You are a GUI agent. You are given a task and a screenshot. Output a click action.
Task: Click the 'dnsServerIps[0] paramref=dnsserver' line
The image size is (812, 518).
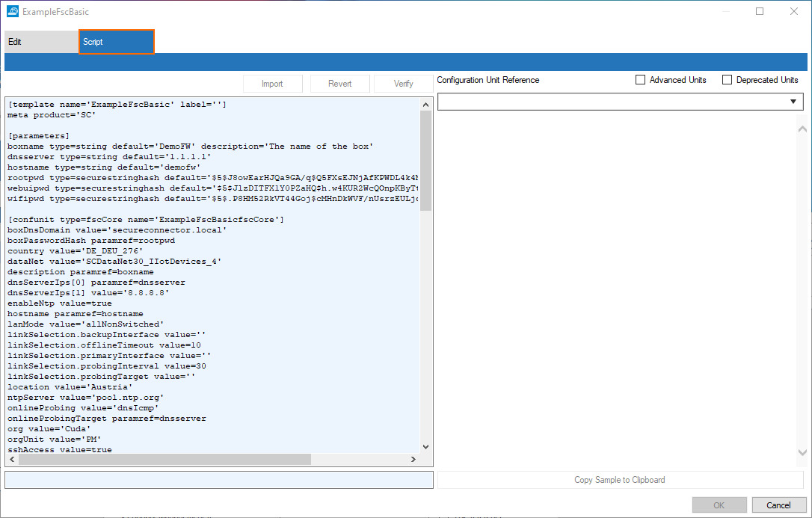point(96,283)
